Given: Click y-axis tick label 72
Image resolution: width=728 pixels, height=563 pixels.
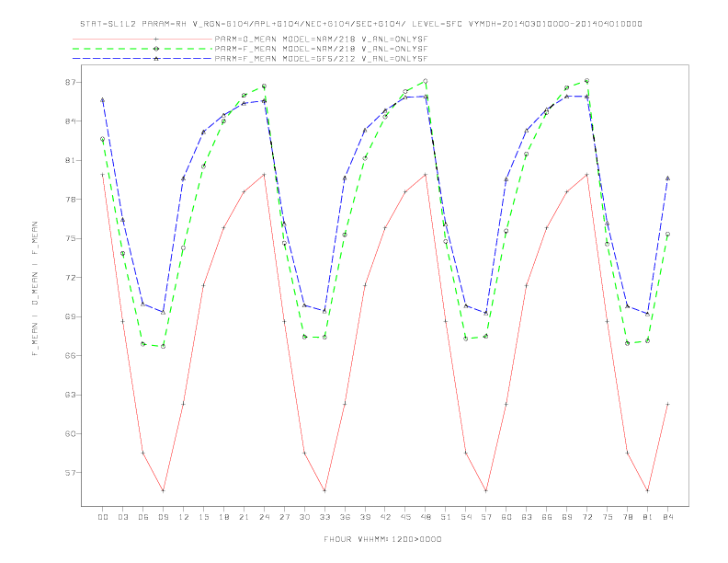Looking at the screenshot, I should [70, 277].
